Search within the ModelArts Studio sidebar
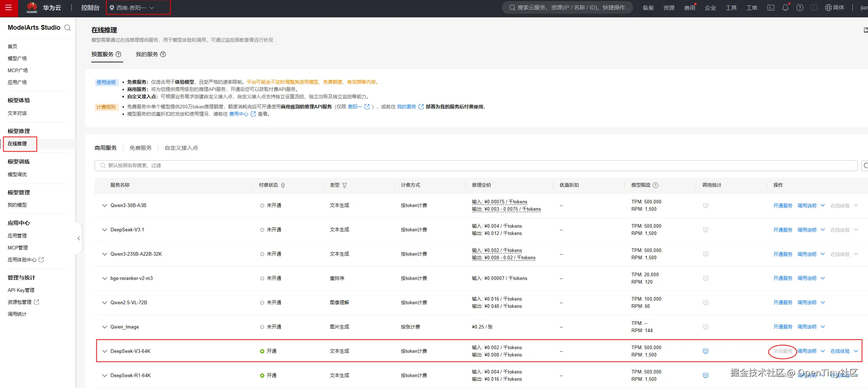This screenshot has width=868, height=388. (67, 28)
